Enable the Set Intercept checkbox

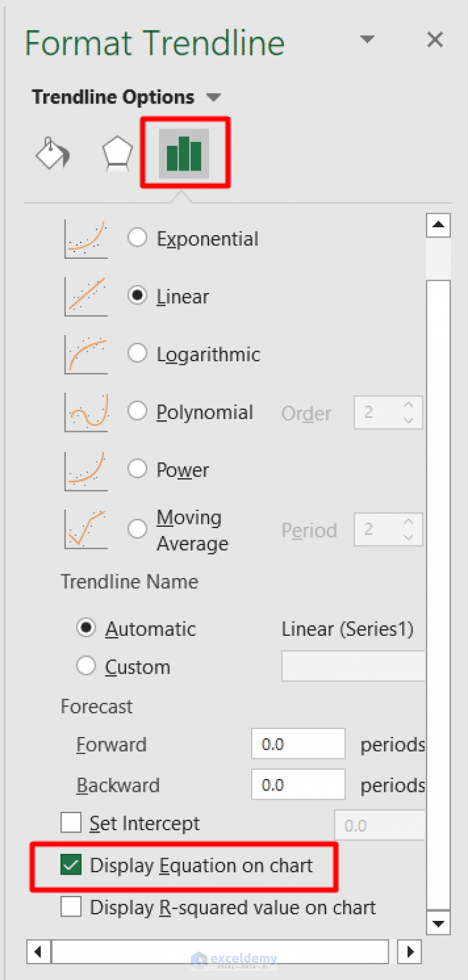71,822
